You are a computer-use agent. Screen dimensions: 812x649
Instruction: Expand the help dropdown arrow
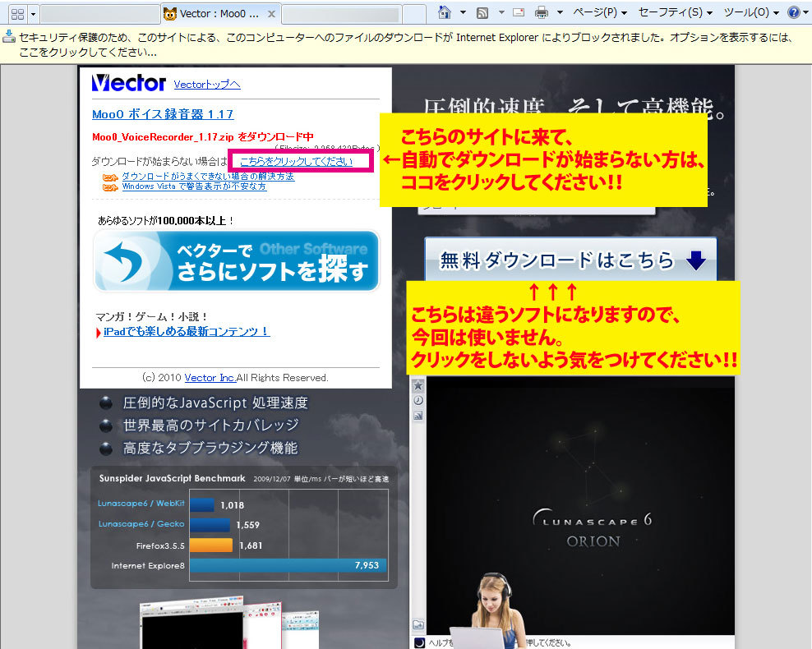(805, 12)
